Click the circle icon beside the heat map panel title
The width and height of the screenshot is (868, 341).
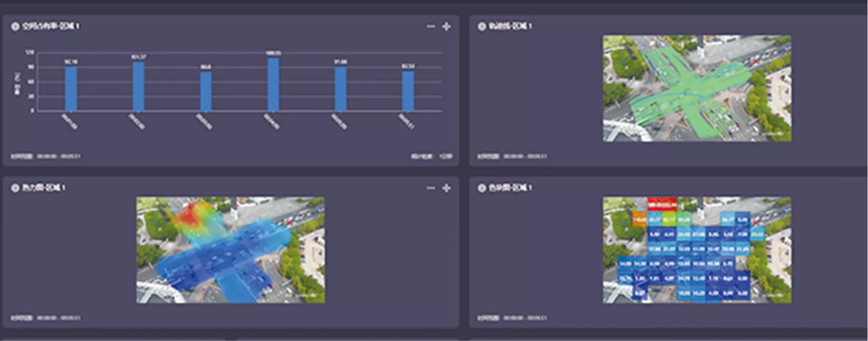[15, 188]
